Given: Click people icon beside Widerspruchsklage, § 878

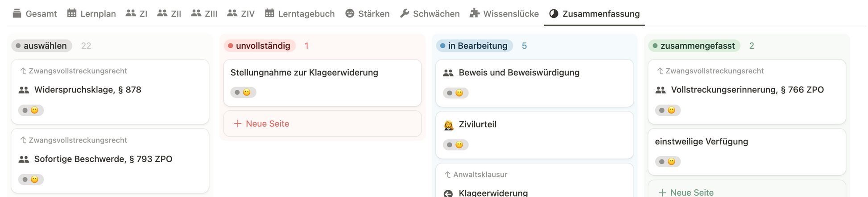Looking at the screenshot, I should pyautogui.click(x=24, y=90).
